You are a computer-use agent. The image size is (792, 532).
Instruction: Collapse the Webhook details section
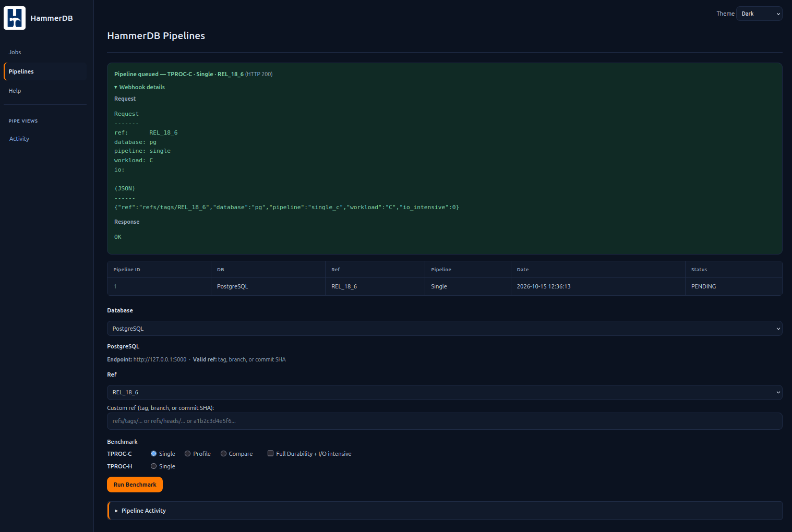tap(139, 87)
